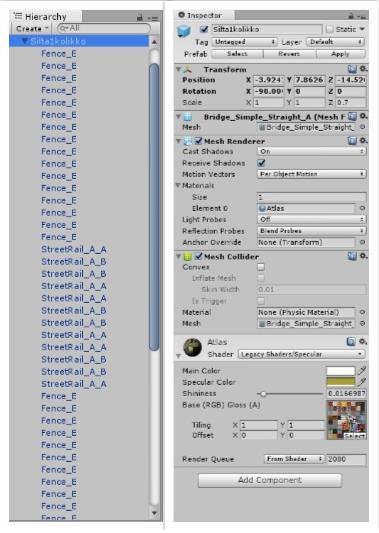Open object picker for Element 0 Atlas
The image size is (379, 533).
(x=362, y=208)
